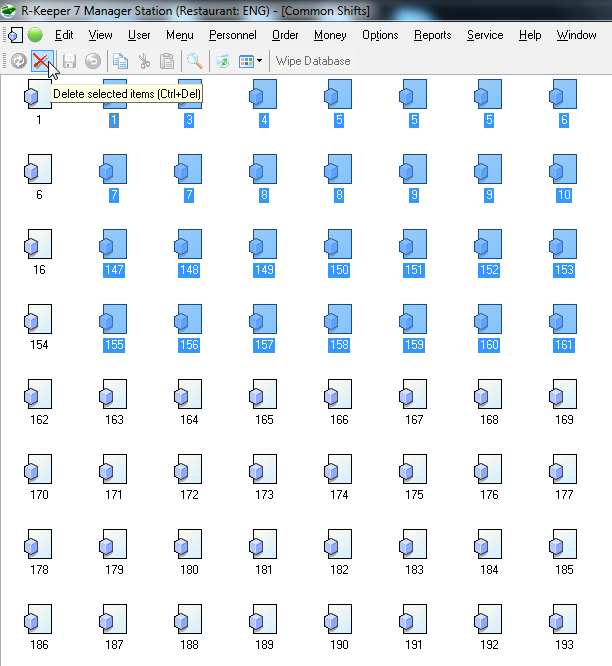The width and height of the screenshot is (612, 666).
Task: Select the shift icon labeled 147
Action: click(113, 244)
